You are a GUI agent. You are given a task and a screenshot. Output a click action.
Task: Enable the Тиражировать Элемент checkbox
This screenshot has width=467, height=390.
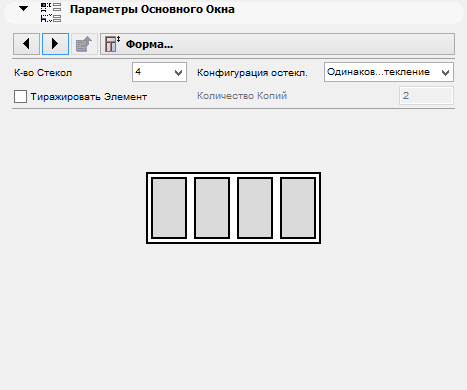(20, 97)
